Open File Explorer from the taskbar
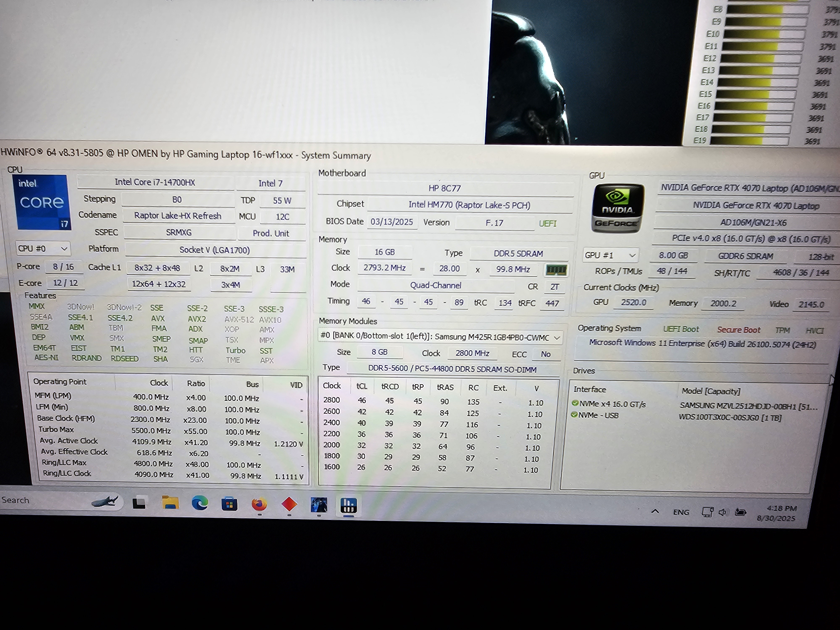The width and height of the screenshot is (840, 630). coord(170,502)
